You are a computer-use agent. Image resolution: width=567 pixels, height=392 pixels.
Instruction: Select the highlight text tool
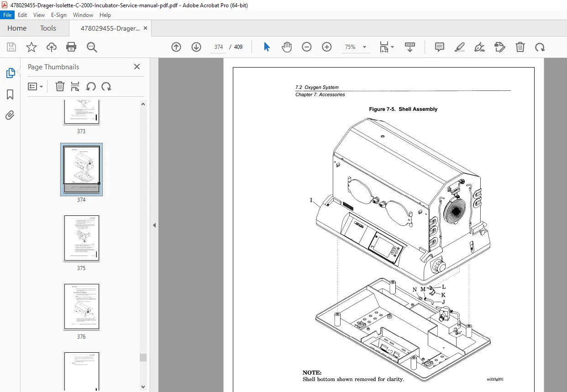[460, 47]
